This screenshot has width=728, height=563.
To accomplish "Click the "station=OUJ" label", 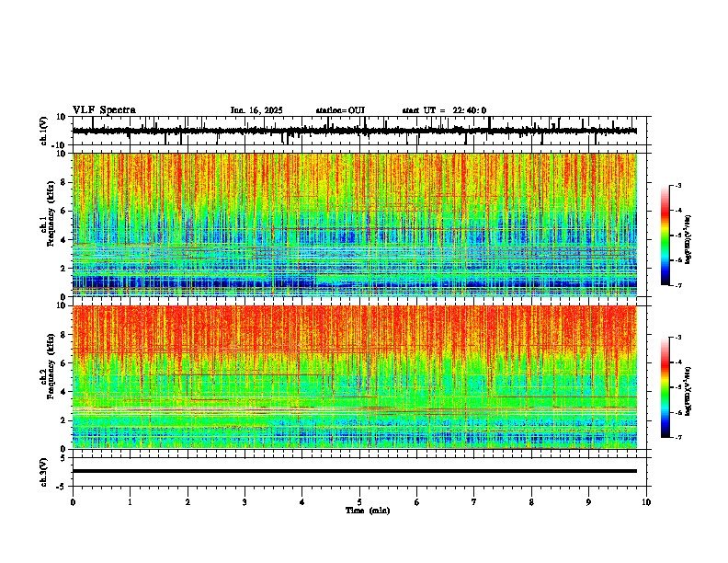I will coord(340,110).
